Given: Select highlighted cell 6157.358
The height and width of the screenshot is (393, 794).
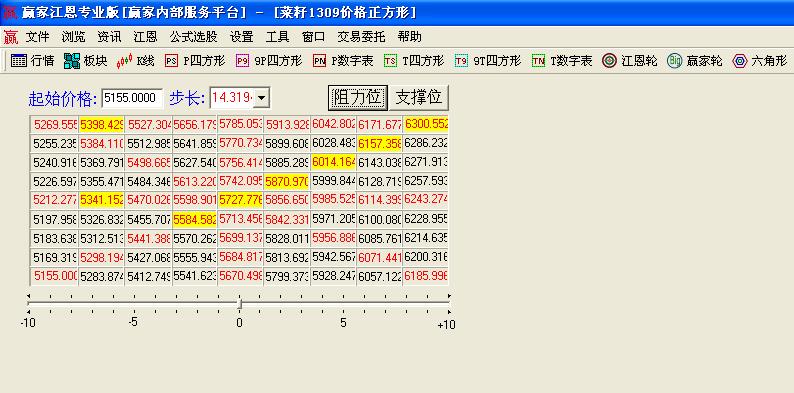Looking at the screenshot, I should click(x=379, y=144).
